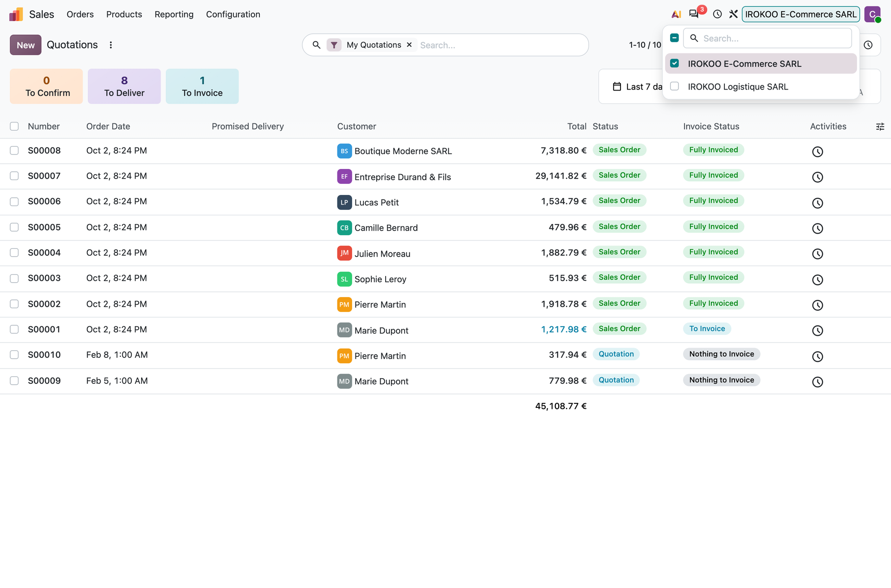Filter by To Invoice card

tap(202, 86)
